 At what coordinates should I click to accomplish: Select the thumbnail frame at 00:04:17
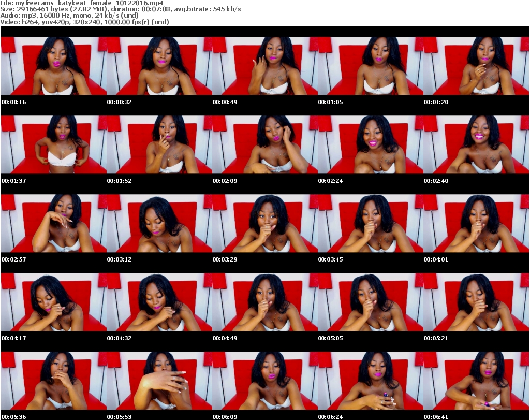(x=54, y=302)
